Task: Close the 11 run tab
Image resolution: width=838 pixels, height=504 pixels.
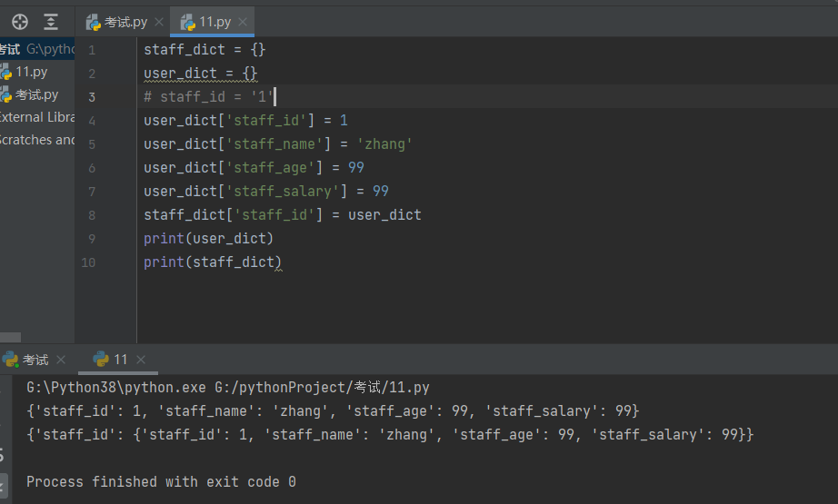Action: 141,360
